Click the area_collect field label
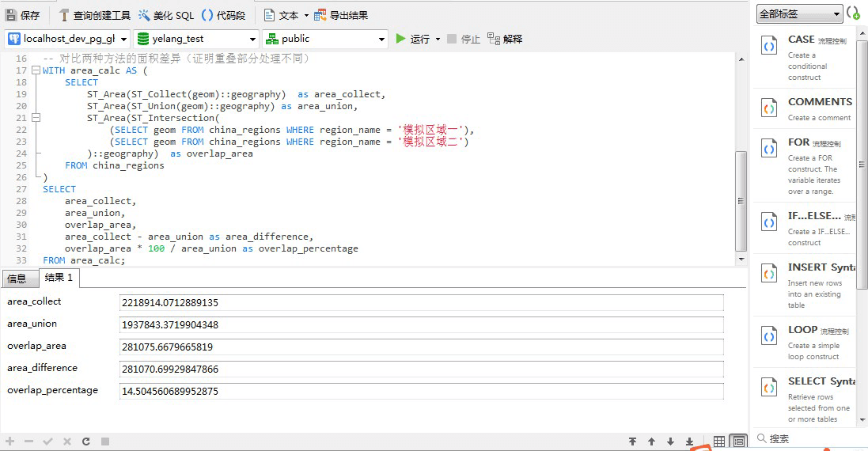The height and width of the screenshot is (451, 868). click(x=34, y=301)
